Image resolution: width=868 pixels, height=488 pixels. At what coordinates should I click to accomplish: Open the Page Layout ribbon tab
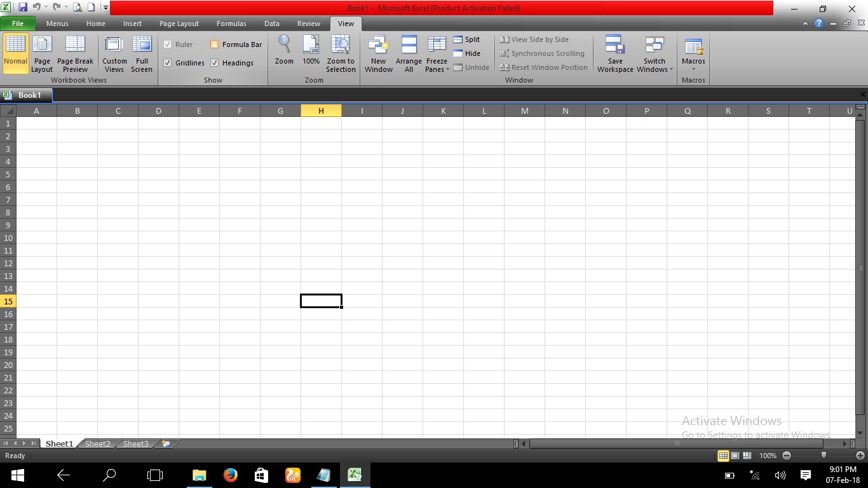179,24
